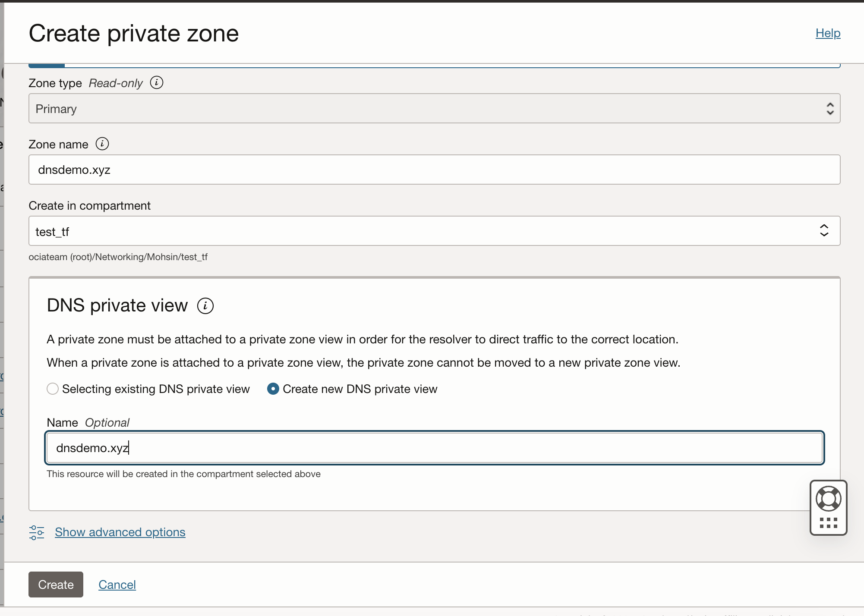Click the progress bar below the title
This screenshot has height=616, width=864.
tap(46, 64)
